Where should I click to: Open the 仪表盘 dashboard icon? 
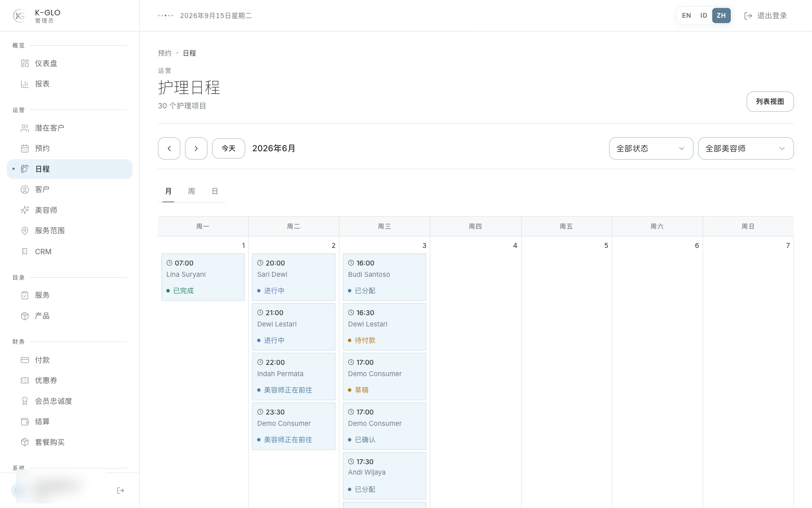point(25,63)
